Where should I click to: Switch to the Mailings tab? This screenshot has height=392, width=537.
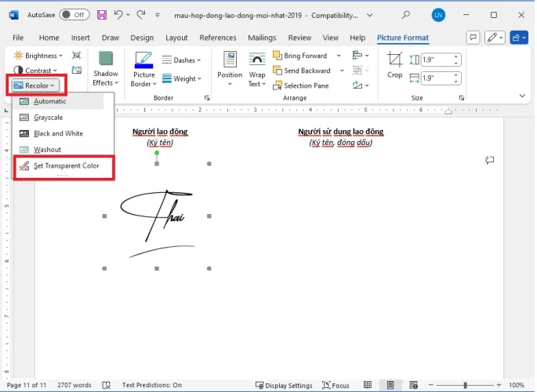[x=262, y=38]
